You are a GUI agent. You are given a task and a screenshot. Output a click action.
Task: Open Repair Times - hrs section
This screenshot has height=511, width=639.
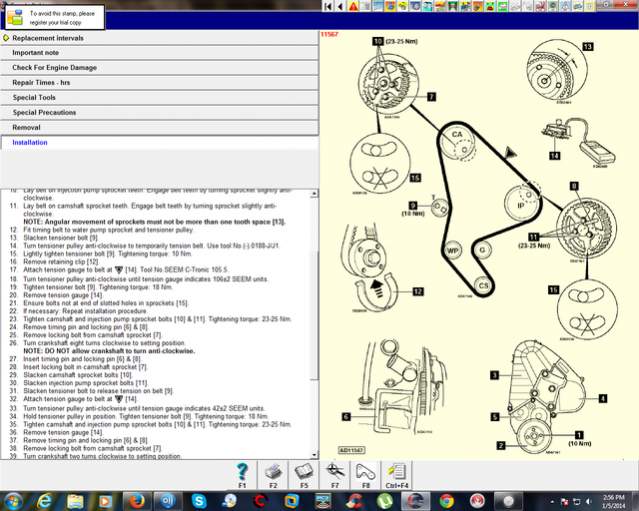[x=159, y=83]
